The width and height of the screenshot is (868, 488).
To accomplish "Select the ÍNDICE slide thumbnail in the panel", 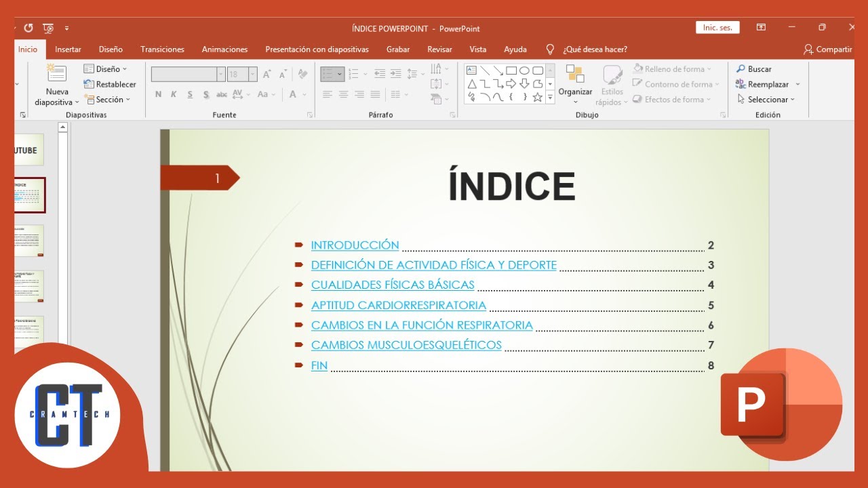I will tap(28, 195).
